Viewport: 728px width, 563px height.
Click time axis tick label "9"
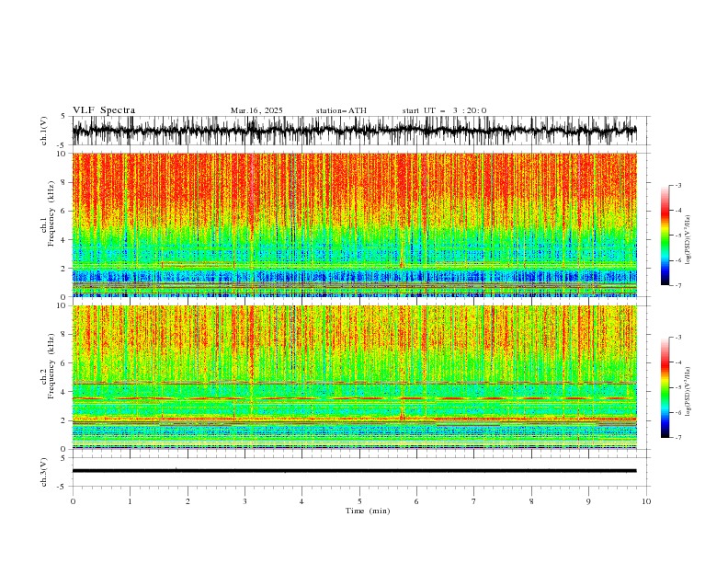pyautogui.click(x=588, y=501)
